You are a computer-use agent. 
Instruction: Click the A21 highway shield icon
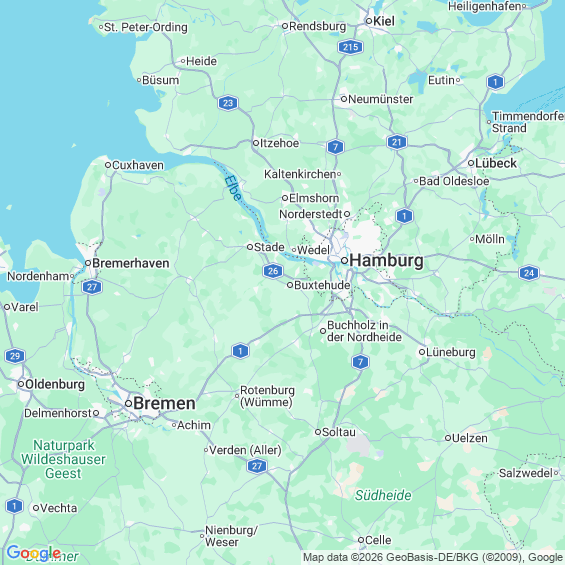click(396, 142)
